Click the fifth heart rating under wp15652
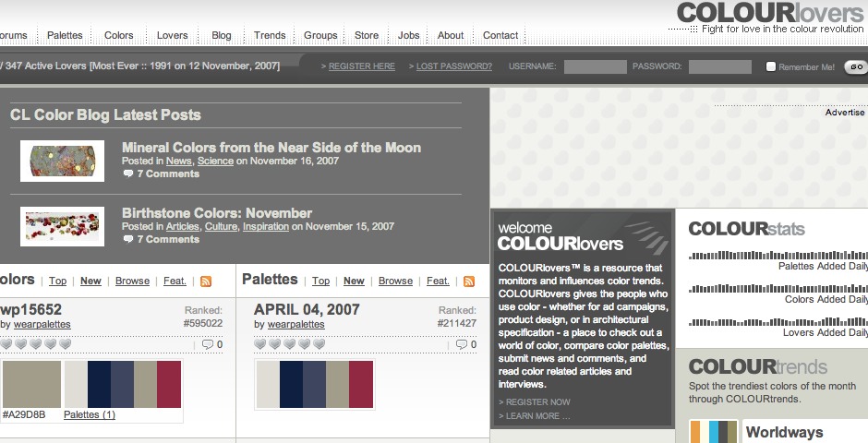The image size is (868, 443). [65, 344]
